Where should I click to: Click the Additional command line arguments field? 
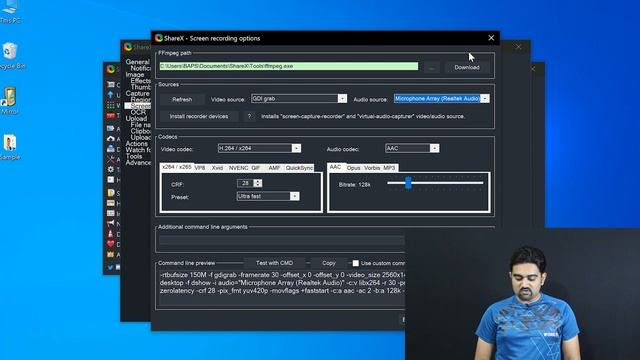click(282, 240)
